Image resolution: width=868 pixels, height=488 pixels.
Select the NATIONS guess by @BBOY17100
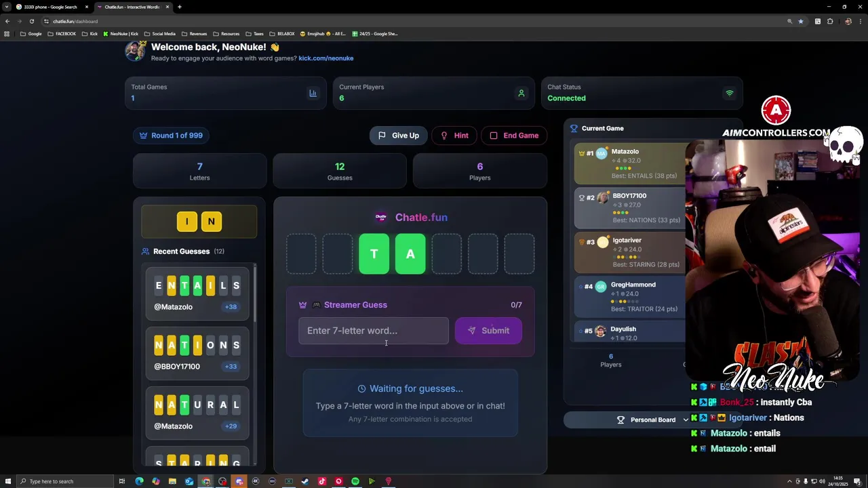coord(197,353)
